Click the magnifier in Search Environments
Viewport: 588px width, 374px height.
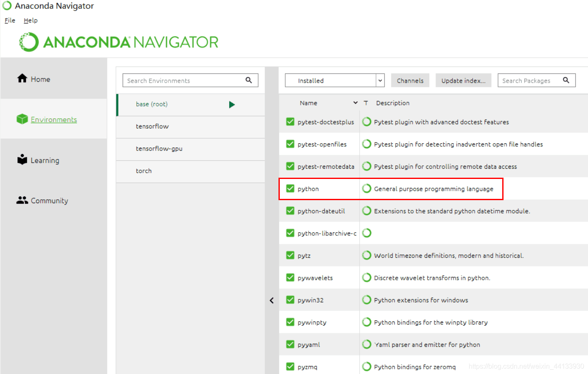[x=249, y=80]
